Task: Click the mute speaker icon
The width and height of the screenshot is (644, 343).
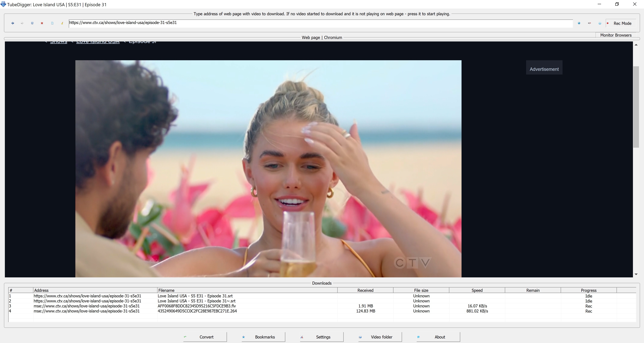Action: coord(589,23)
